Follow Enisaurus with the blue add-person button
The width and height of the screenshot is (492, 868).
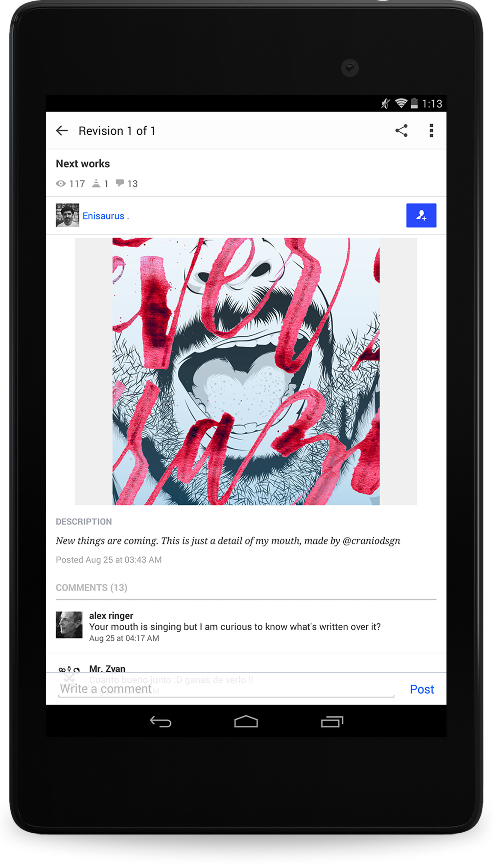click(x=421, y=215)
